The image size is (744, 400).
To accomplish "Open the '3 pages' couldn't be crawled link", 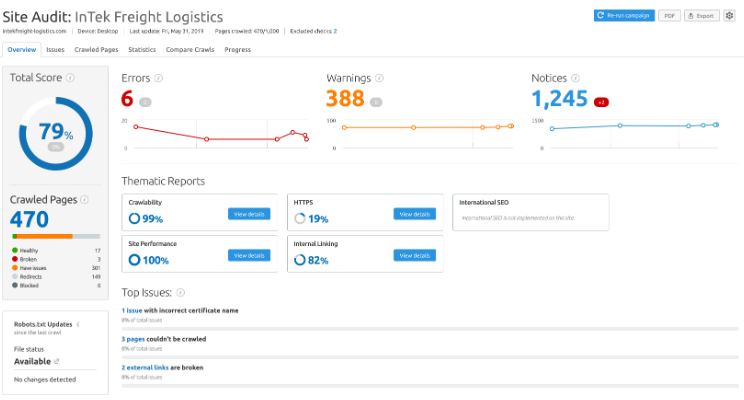I will [x=133, y=339].
